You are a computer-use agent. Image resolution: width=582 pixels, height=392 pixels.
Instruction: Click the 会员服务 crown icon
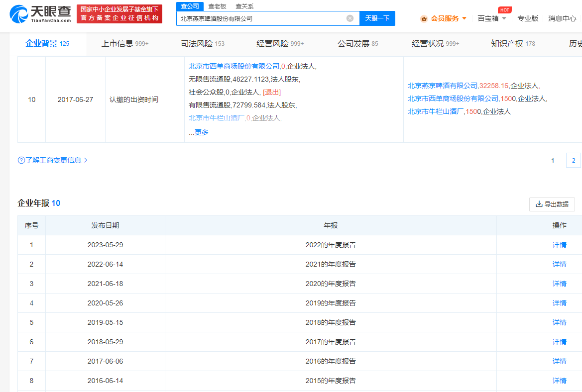coord(424,18)
